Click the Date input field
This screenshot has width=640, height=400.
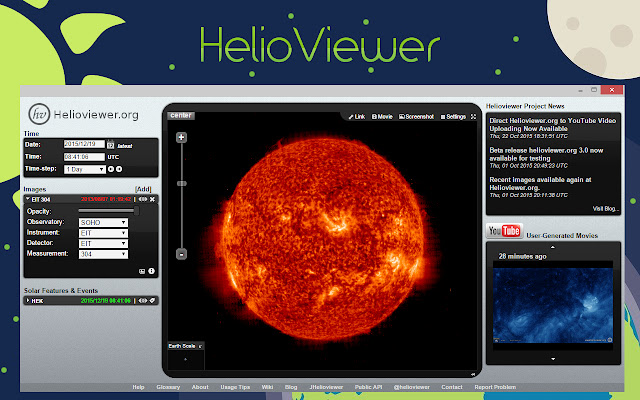(x=84, y=144)
